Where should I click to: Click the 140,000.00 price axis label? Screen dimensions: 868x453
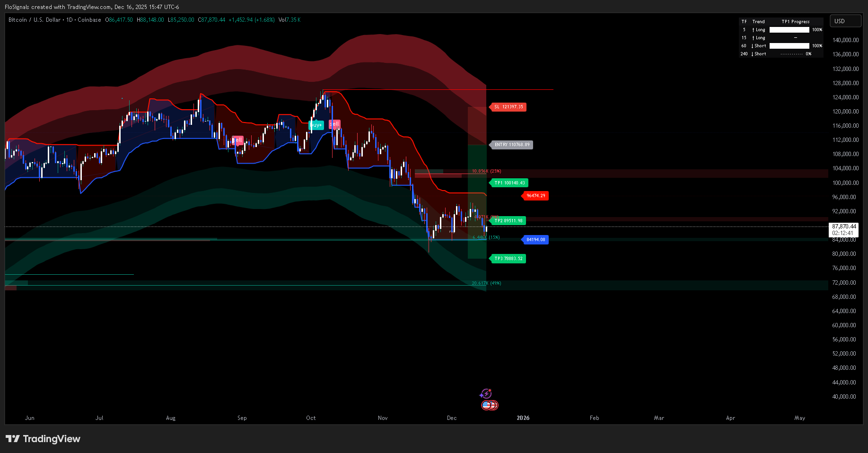point(846,40)
